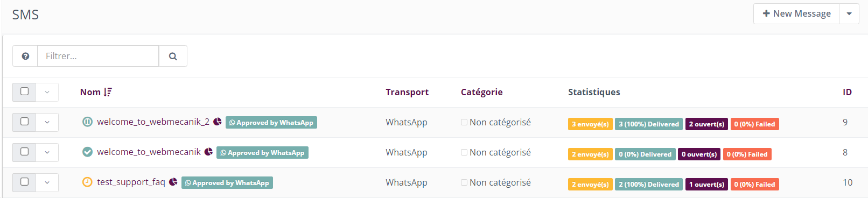
Task: Click pie chart icon next to welcome_to_webmecanik_2
Action: point(218,122)
